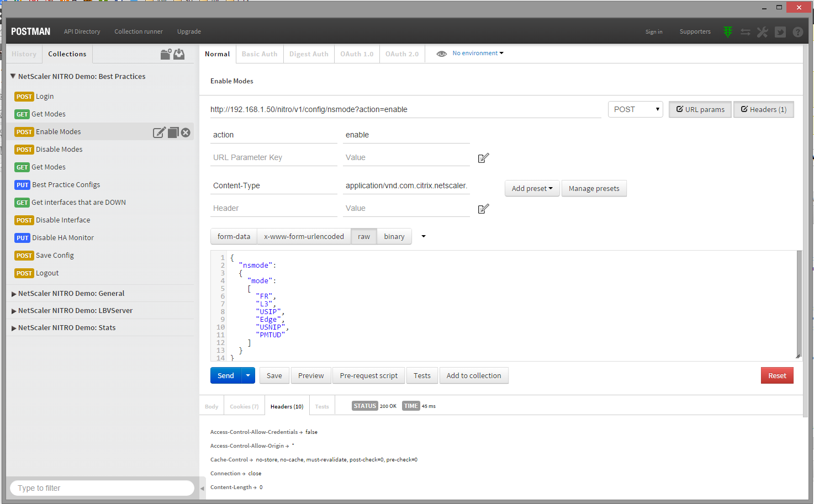Duplicate the Enable Modes request
This screenshot has width=814, height=504.
click(x=173, y=132)
